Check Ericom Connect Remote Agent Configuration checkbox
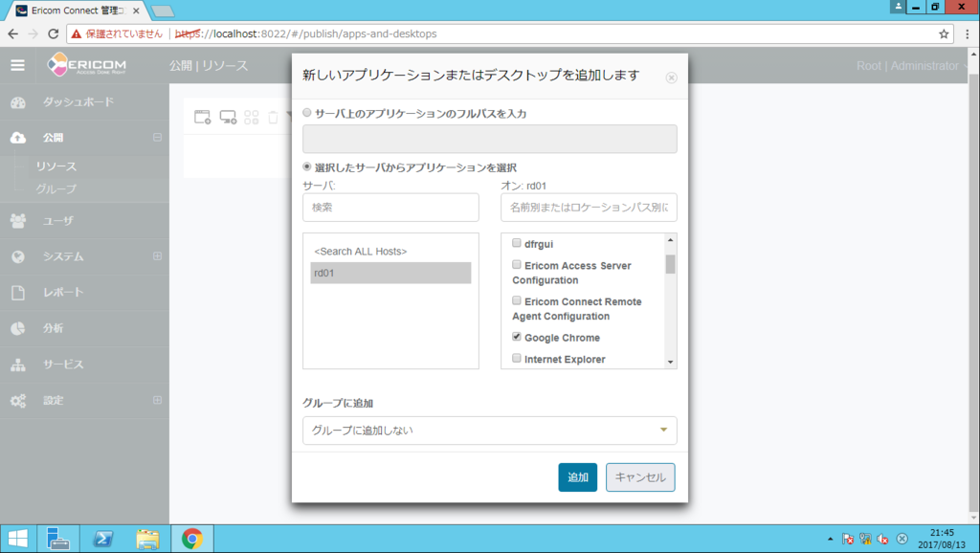Viewport: 980px width, 553px height. (516, 300)
